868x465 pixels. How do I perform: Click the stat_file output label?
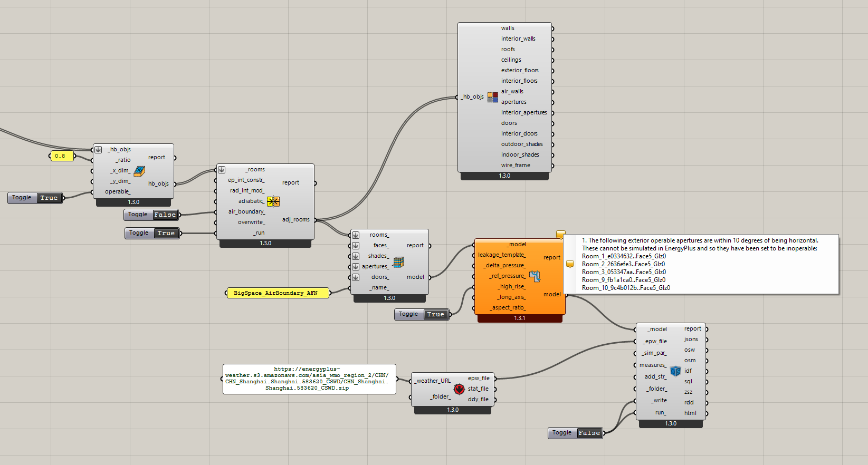[x=478, y=389]
